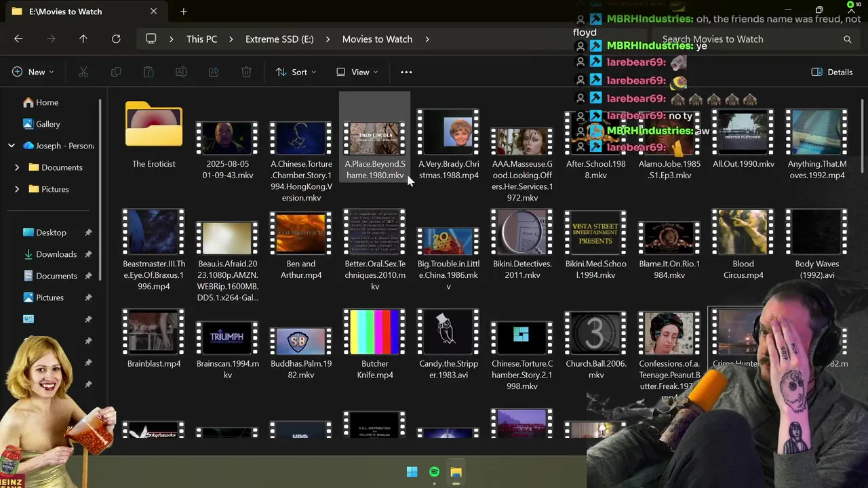This screenshot has height=488, width=868.
Task: Expand the Documents folder under OneDrive
Action: (17, 167)
